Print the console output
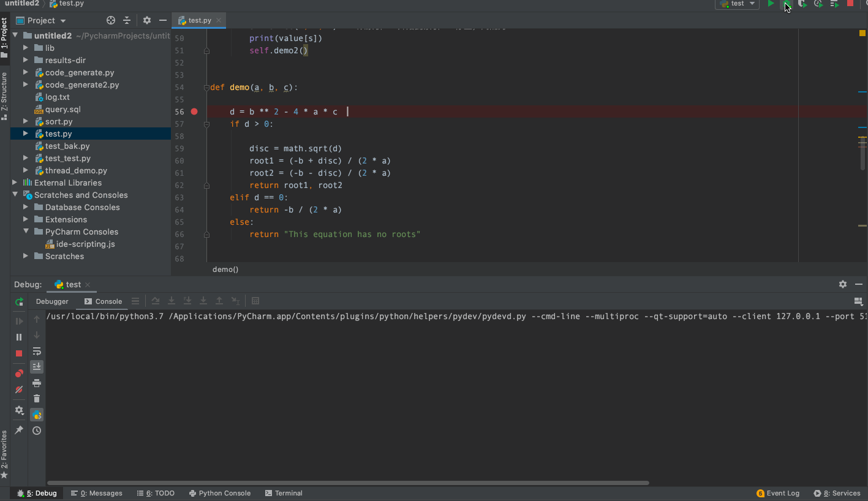 37,383
